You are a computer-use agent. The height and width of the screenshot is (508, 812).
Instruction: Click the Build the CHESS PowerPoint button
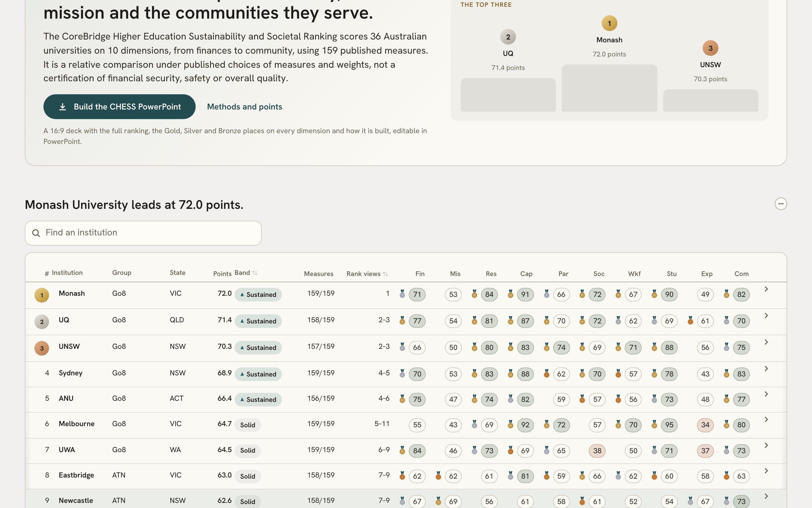119,106
